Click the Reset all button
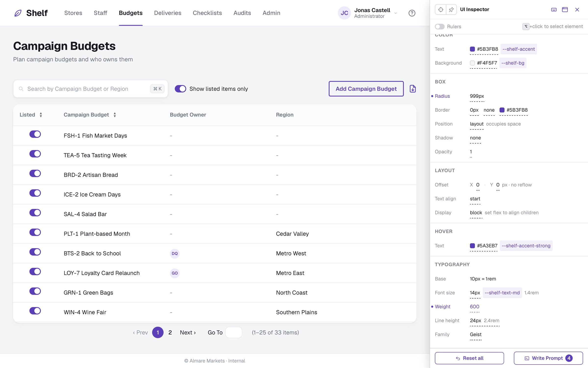Image resolution: width=588 pixels, height=368 pixels. point(469,358)
